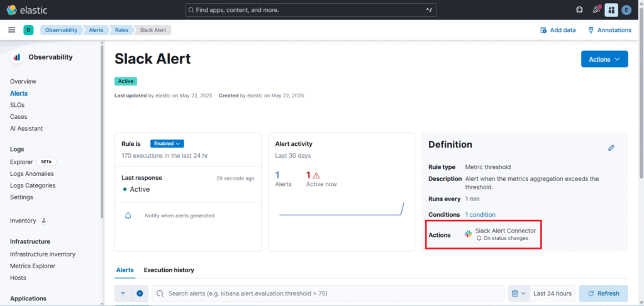Image resolution: width=644 pixels, height=306 pixels.
Task: Open the Enabled rule state dropdown
Action: pos(167,143)
